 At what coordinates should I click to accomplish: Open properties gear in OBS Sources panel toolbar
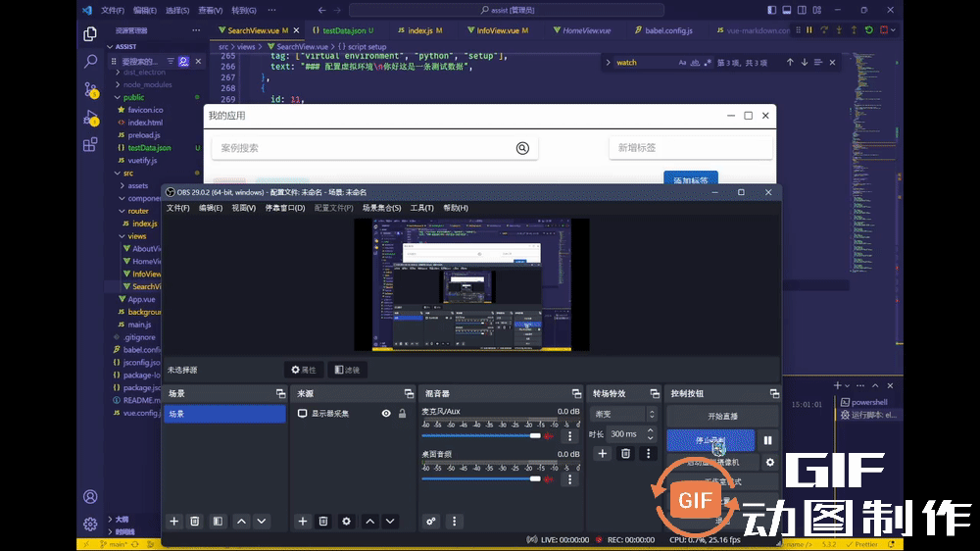(x=346, y=522)
